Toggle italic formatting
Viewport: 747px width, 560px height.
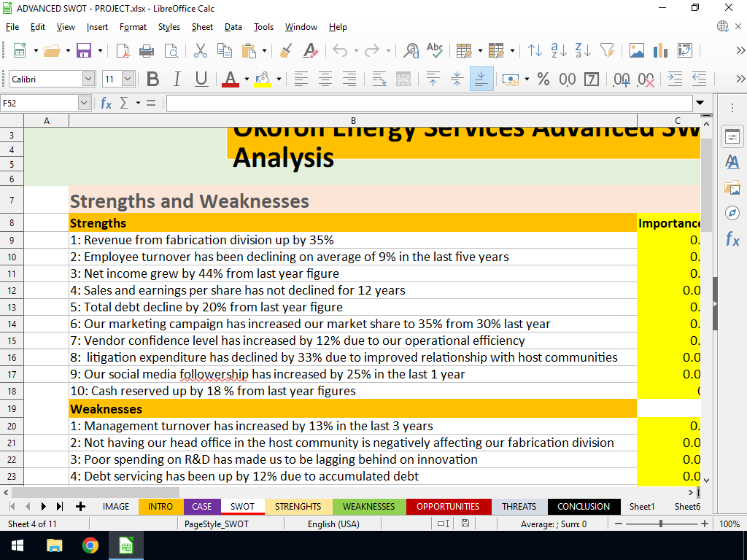177,79
